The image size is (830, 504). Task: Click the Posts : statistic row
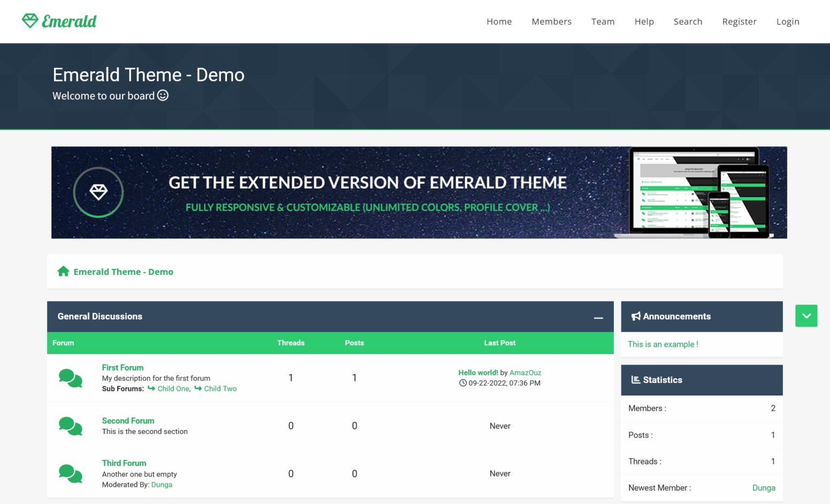pyautogui.click(x=702, y=435)
